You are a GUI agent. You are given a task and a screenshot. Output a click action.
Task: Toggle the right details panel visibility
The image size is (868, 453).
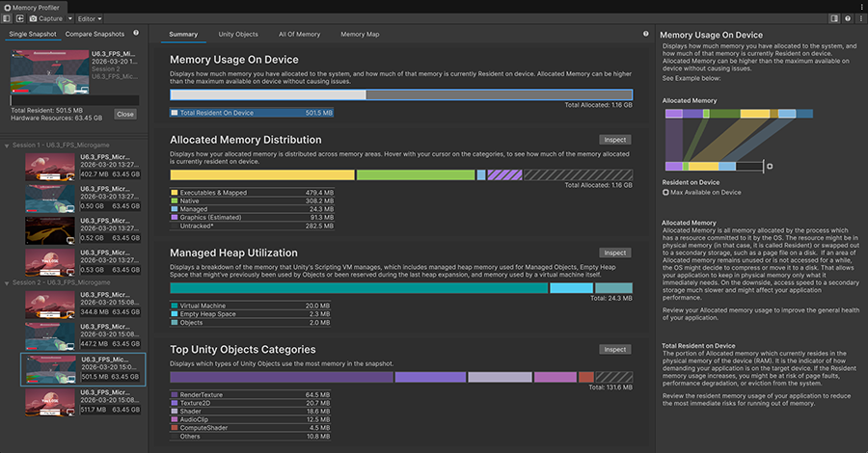(x=834, y=18)
